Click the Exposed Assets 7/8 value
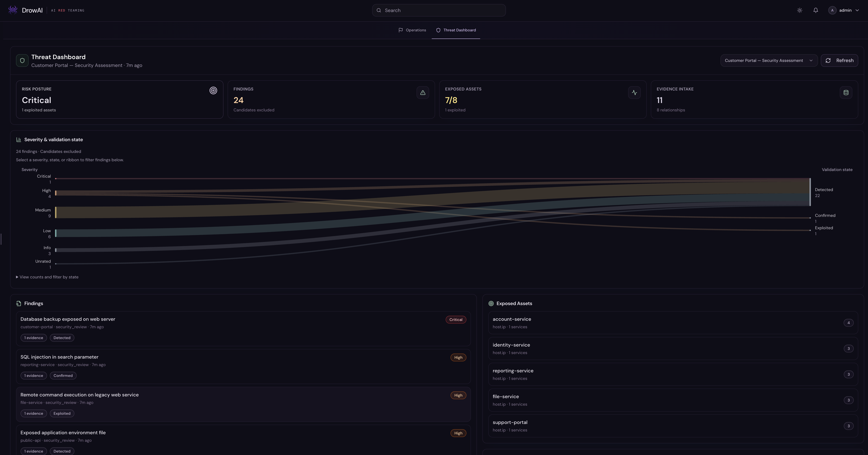The image size is (868, 455). [451, 100]
